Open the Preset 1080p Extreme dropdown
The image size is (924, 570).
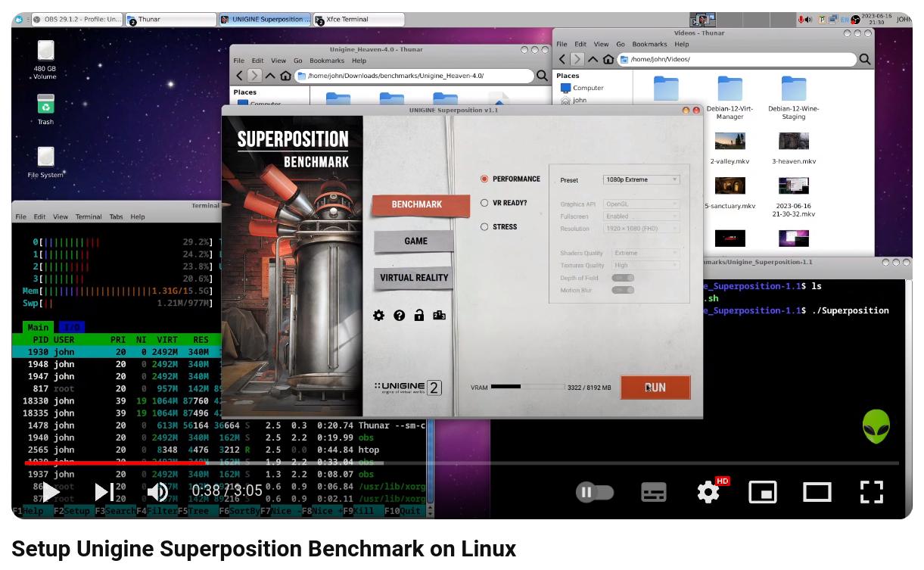pyautogui.click(x=641, y=179)
